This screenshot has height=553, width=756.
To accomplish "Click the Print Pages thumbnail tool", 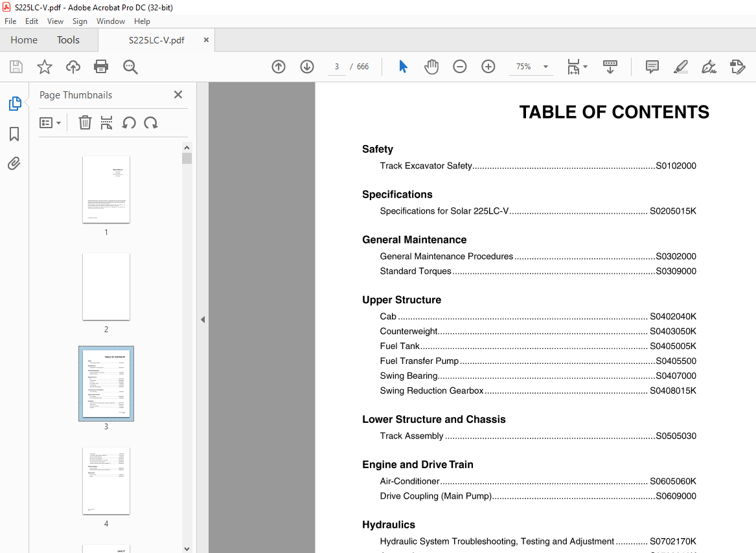I will coord(106,122).
